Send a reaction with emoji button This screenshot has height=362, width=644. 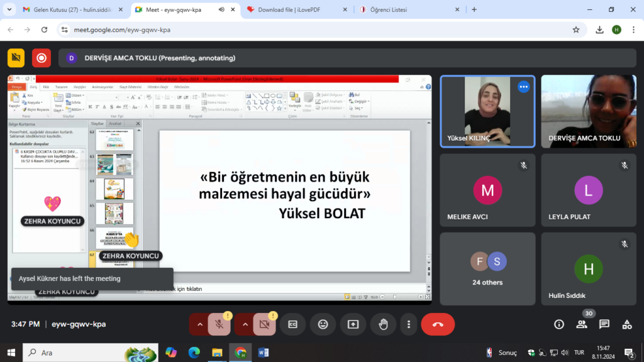(323, 324)
